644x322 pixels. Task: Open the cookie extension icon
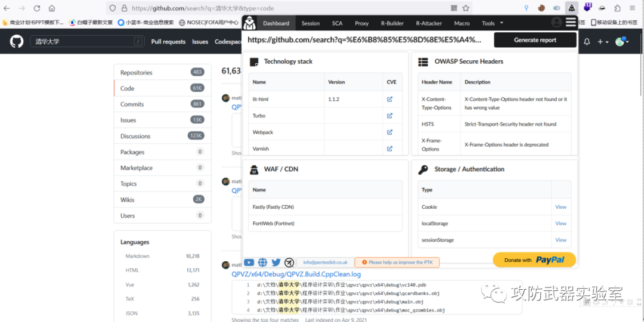click(x=541, y=8)
